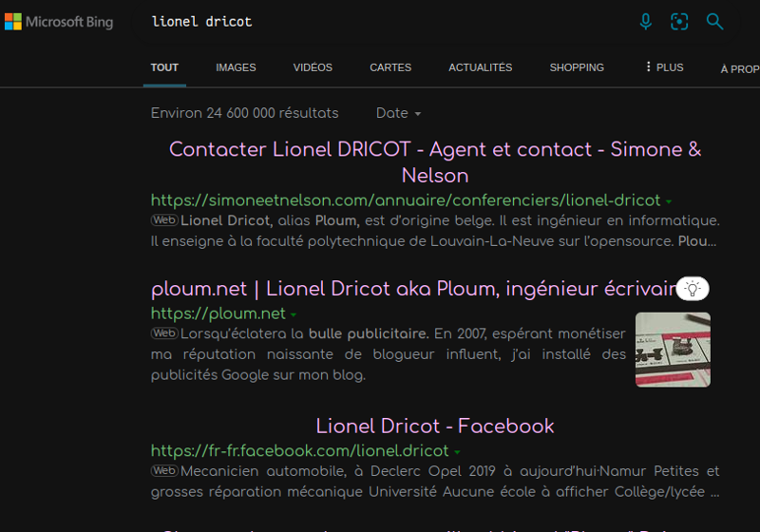Open Contacter Lionel DRICOT result title
The width and height of the screenshot is (760, 532).
[x=435, y=162]
